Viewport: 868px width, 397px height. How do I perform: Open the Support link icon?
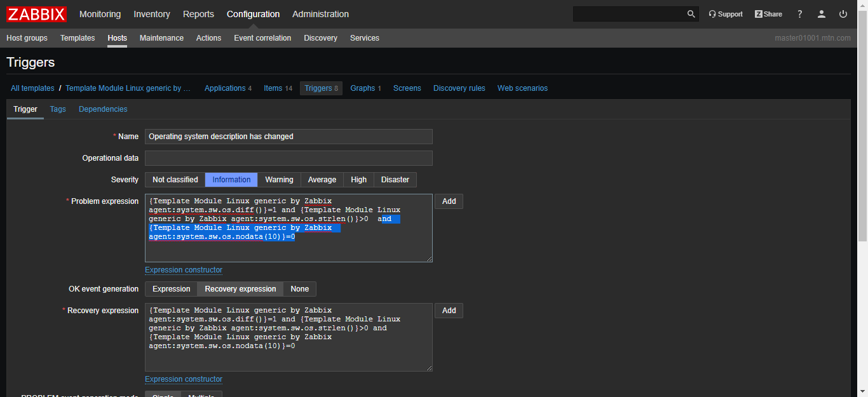click(x=725, y=13)
